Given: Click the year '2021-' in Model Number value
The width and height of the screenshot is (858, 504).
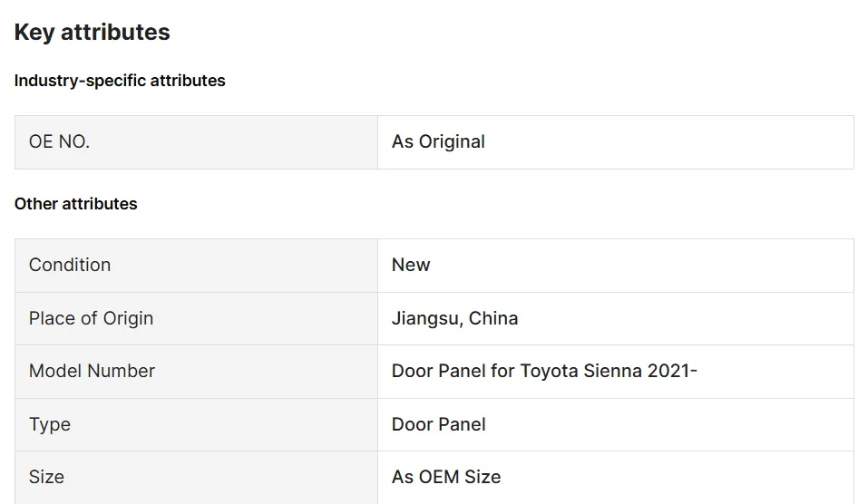Looking at the screenshot, I should click(x=672, y=371).
